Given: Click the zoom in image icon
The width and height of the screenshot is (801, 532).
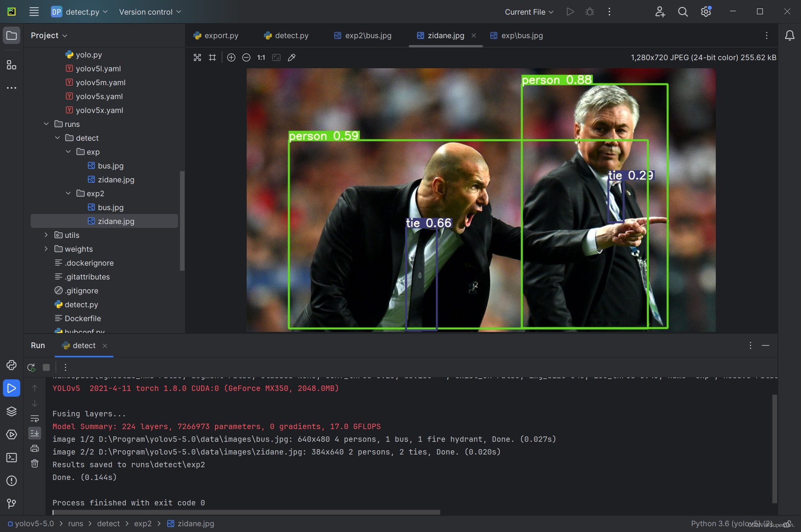Looking at the screenshot, I should 231,57.
